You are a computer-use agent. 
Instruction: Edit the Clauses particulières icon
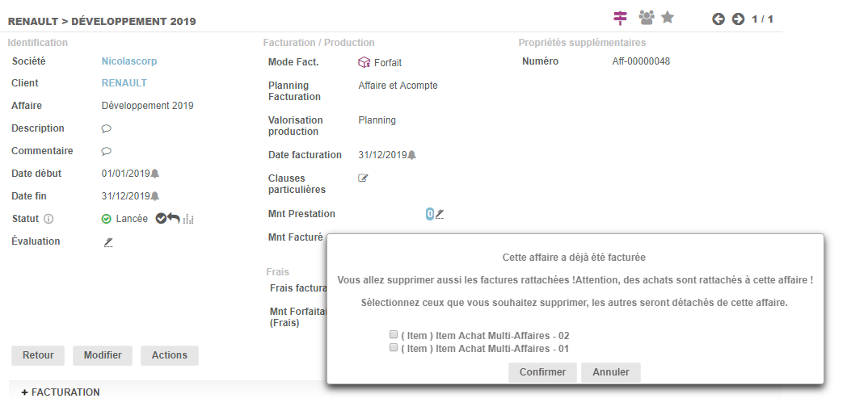(363, 178)
